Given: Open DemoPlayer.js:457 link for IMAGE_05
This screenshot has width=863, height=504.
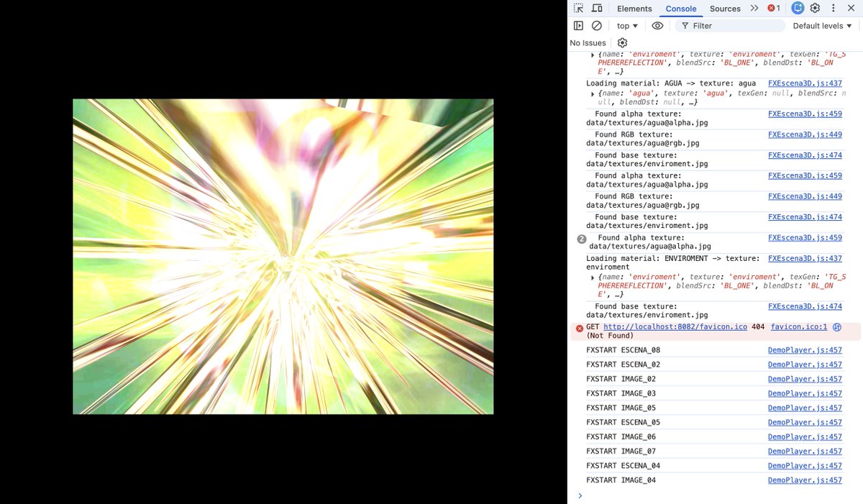Looking at the screenshot, I should click(805, 408).
